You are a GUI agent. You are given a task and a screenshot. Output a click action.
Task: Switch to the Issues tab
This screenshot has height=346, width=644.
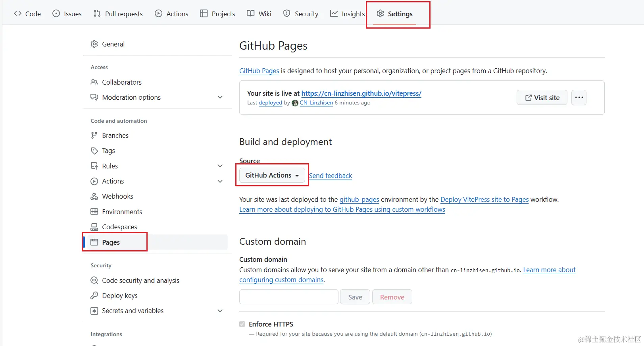coord(67,14)
